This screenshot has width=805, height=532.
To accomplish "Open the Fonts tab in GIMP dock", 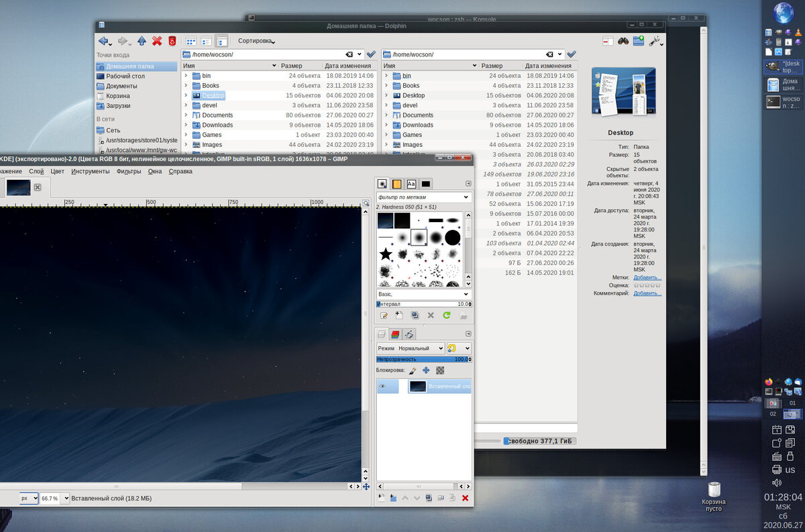I will pos(411,184).
